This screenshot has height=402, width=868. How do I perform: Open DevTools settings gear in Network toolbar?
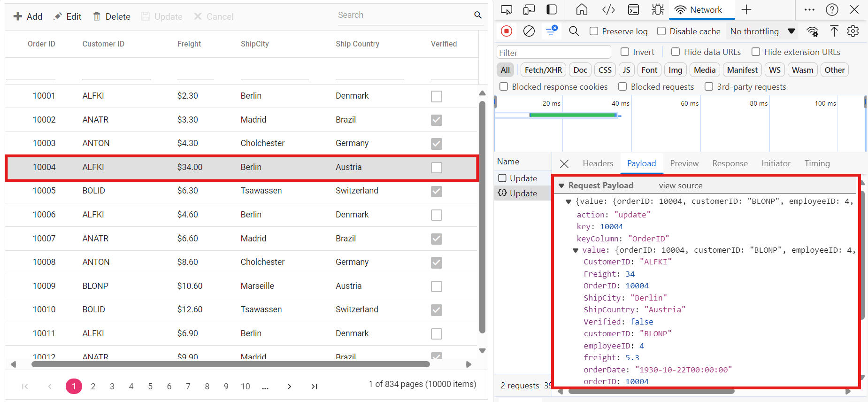point(853,31)
